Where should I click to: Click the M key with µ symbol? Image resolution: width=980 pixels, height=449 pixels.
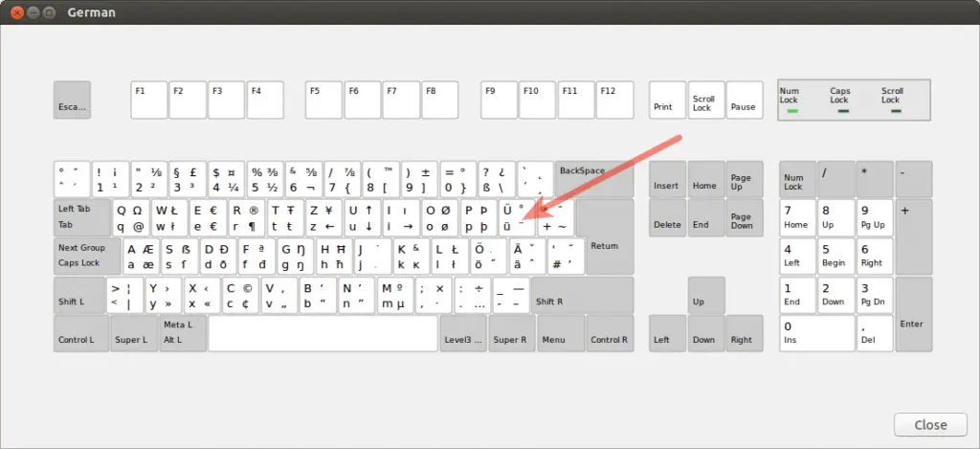(395, 295)
